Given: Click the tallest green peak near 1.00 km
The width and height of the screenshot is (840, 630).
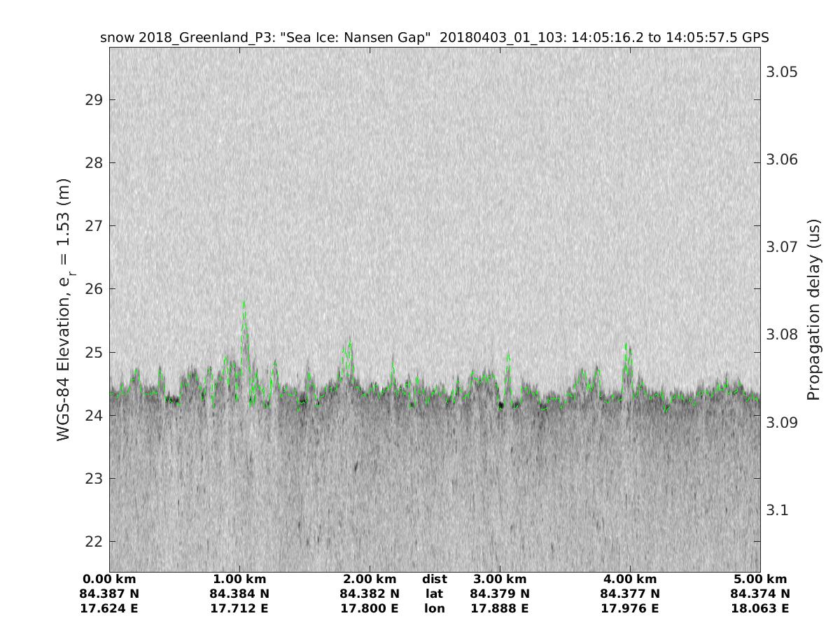Looking at the screenshot, I should (x=244, y=302).
